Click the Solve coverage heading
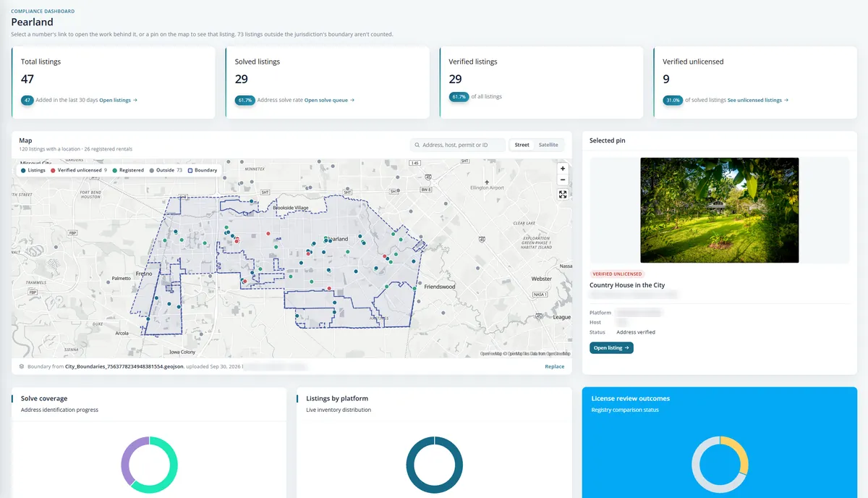868x498 pixels. tap(44, 398)
